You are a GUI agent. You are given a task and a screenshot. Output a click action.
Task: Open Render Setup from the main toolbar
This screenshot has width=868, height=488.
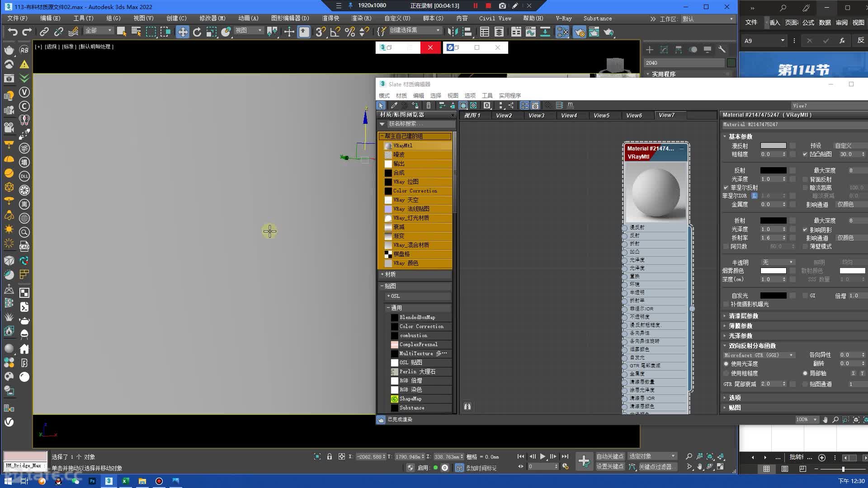tap(580, 32)
